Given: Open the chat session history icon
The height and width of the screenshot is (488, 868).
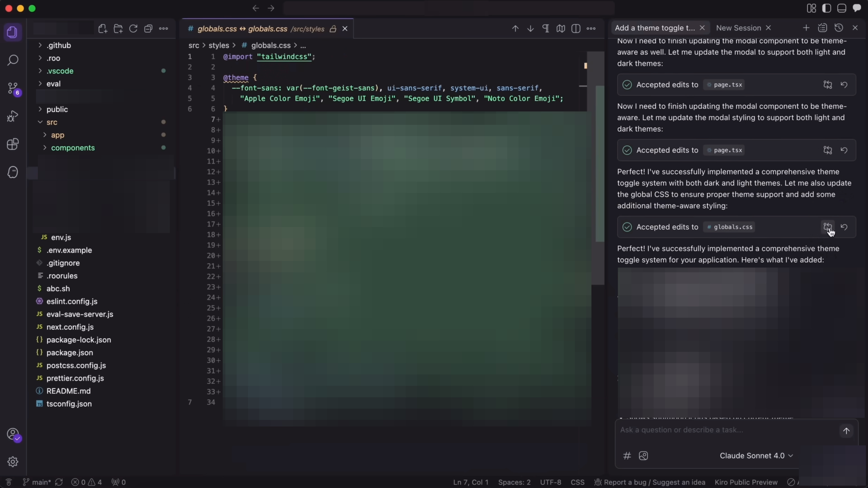Looking at the screenshot, I should click(839, 28).
